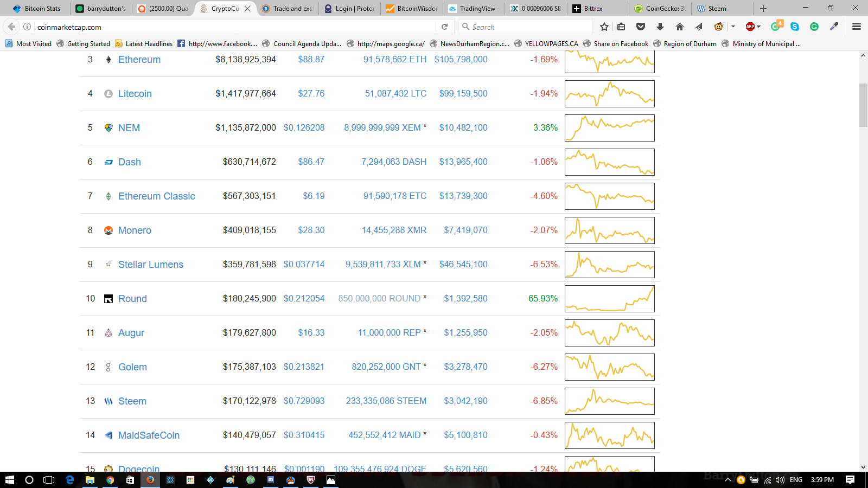Reload the coinmarketcap page
The image size is (868, 488).
[444, 27]
